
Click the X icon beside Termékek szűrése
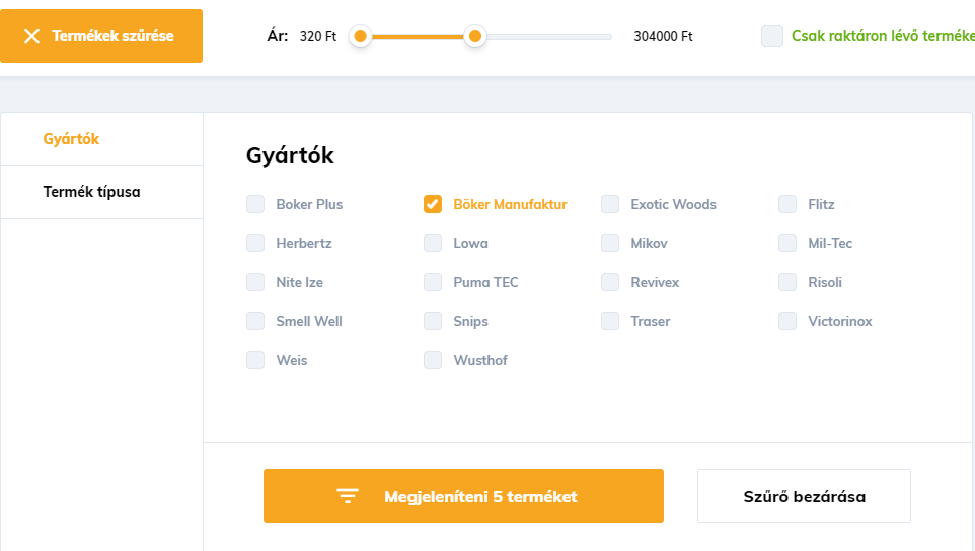[x=32, y=36]
